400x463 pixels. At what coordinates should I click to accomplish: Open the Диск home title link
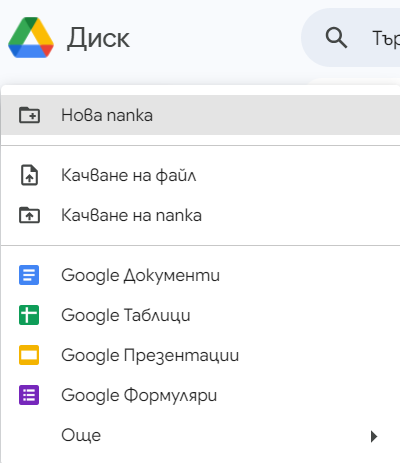[98, 38]
